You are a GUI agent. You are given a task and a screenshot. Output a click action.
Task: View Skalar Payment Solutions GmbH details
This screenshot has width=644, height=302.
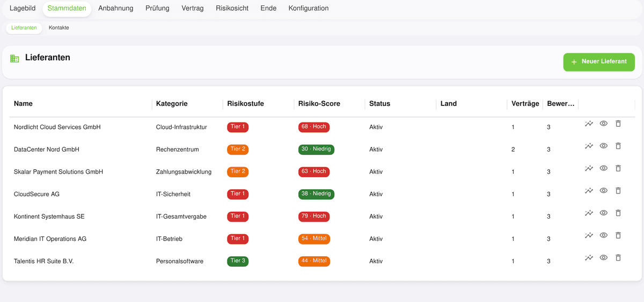coord(603,168)
